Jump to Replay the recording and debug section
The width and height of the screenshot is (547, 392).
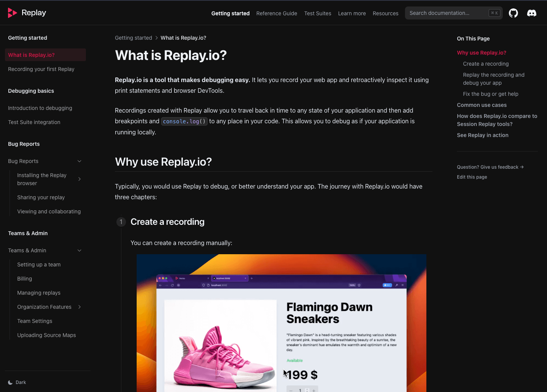coord(494,79)
